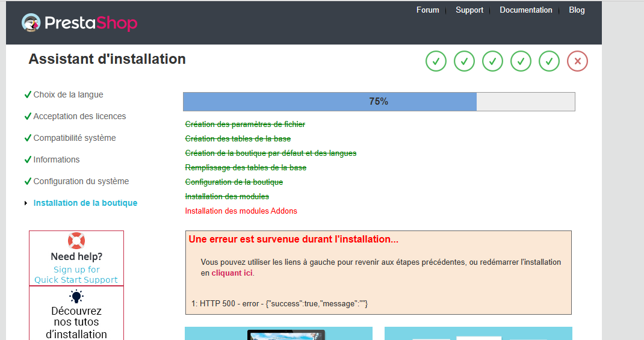Image resolution: width=644 pixels, height=340 pixels.
Task: Click red Installation des modules Addons line
Action: (x=241, y=211)
